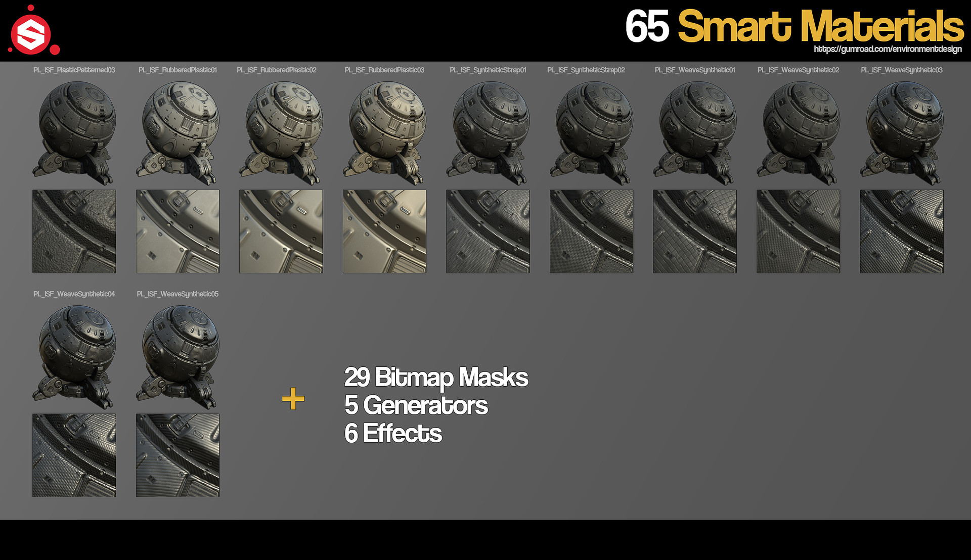The width and height of the screenshot is (971, 560).
Task: Click the PL_ISF_SyntheticStrap01 label
Action: coord(488,70)
